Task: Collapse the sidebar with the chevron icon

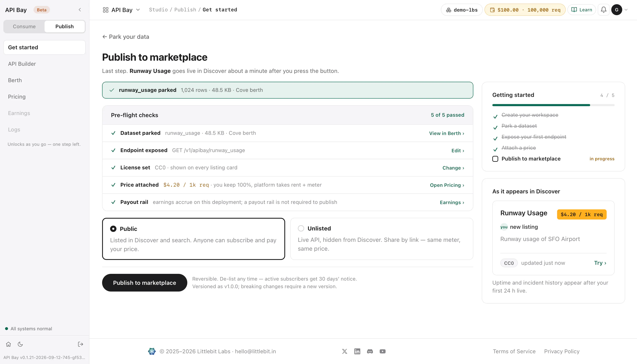Action: pos(80,10)
